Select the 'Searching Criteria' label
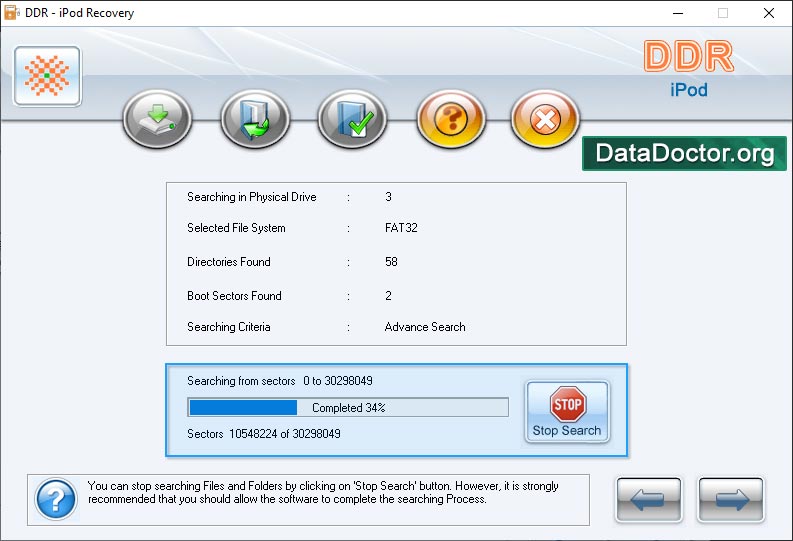793x541 pixels. (229, 327)
